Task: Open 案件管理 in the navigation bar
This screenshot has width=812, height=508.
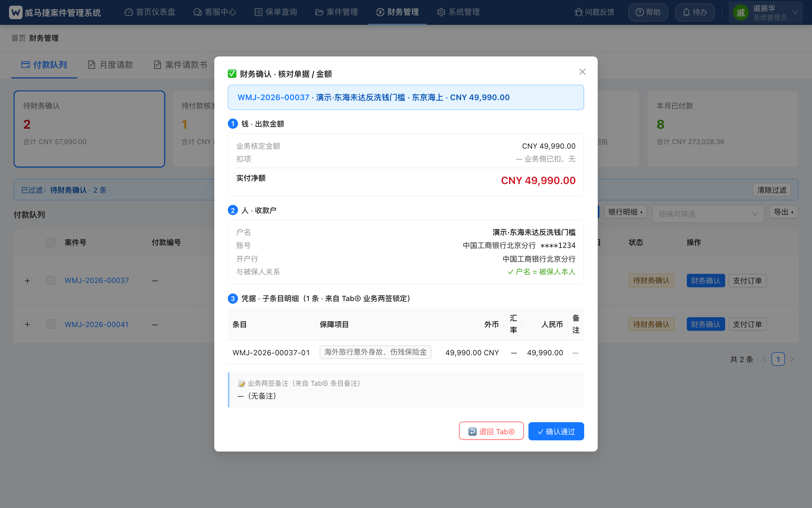Action: tap(336, 12)
